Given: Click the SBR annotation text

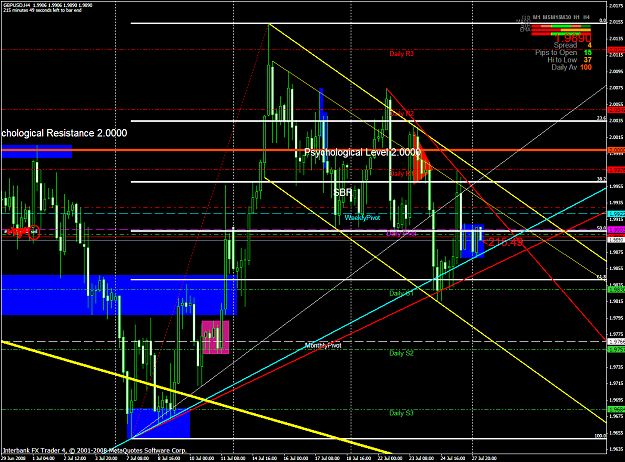Looking at the screenshot, I should [343, 193].
